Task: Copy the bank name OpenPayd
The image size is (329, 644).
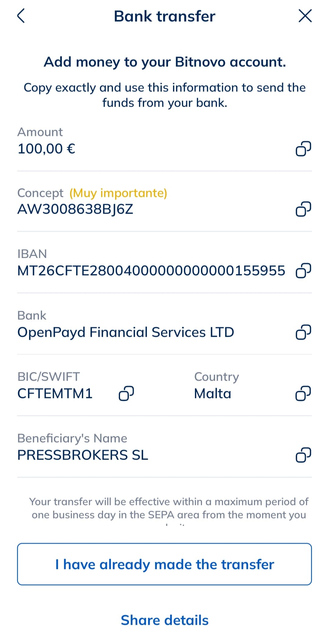Action: coord(303,332)
